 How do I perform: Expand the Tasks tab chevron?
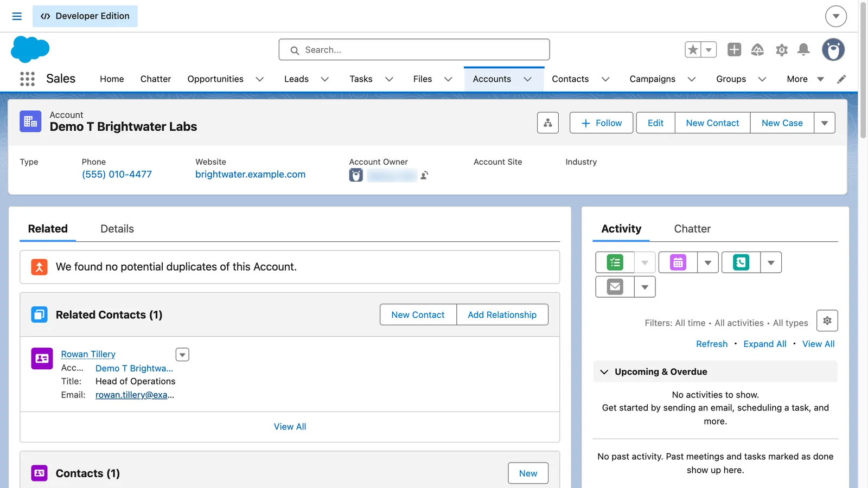(389, 79)
